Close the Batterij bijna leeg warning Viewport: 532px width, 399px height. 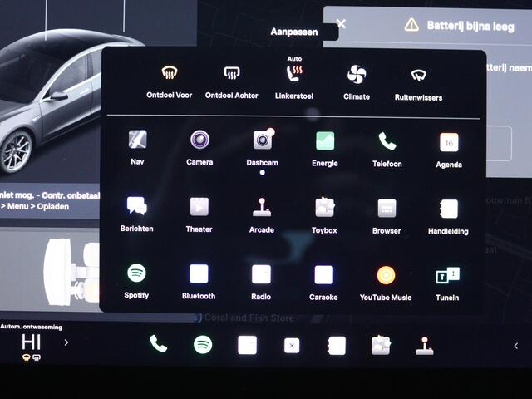pyautogui.click(x=341, y=24)
